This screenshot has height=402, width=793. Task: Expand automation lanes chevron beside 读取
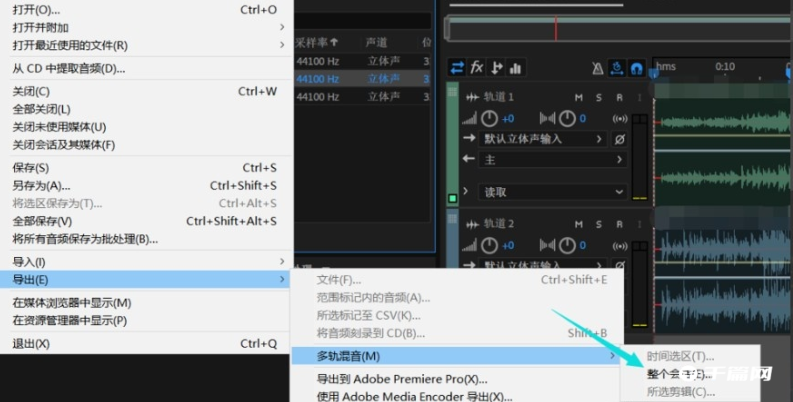click(x=466, y=191)
